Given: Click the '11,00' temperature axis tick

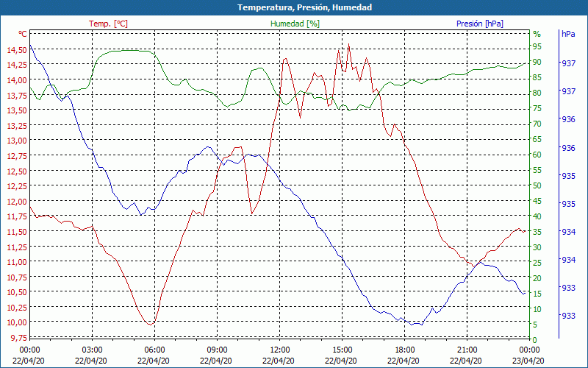Looking at the screenshot, I should coord(16,262).
